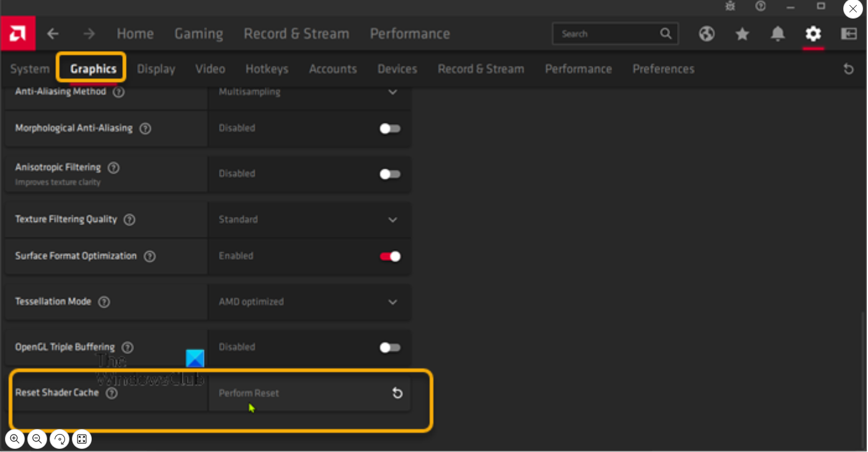The width and height of the screenshot is (868, 452).
Task: Rotate image with viewer rotate icon
Action: [60, 439]
